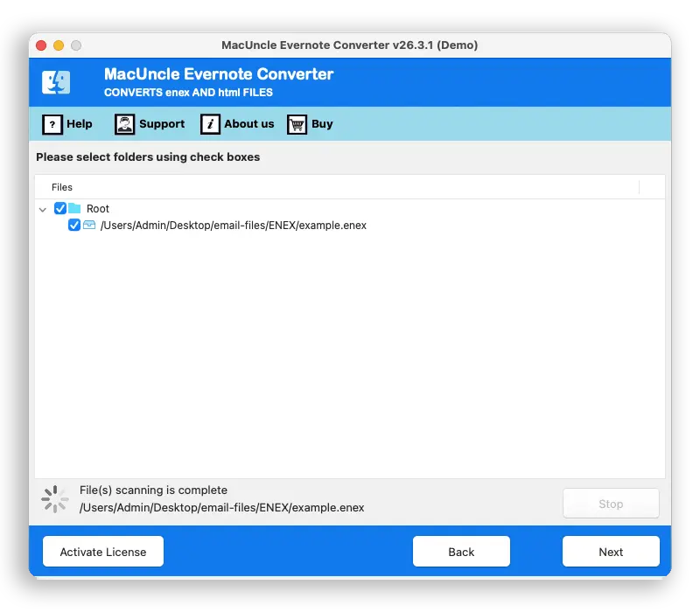
Task: Click the About us info icon
Action: click(x=210, y=124)
